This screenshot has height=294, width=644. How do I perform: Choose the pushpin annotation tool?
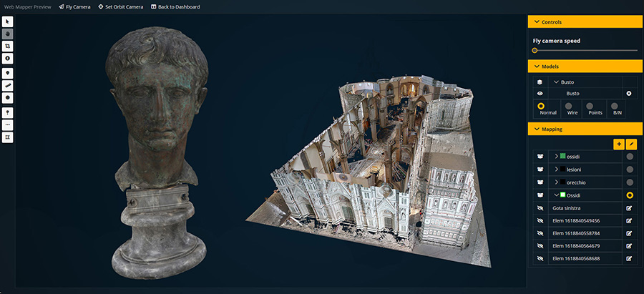click(7, 112)
